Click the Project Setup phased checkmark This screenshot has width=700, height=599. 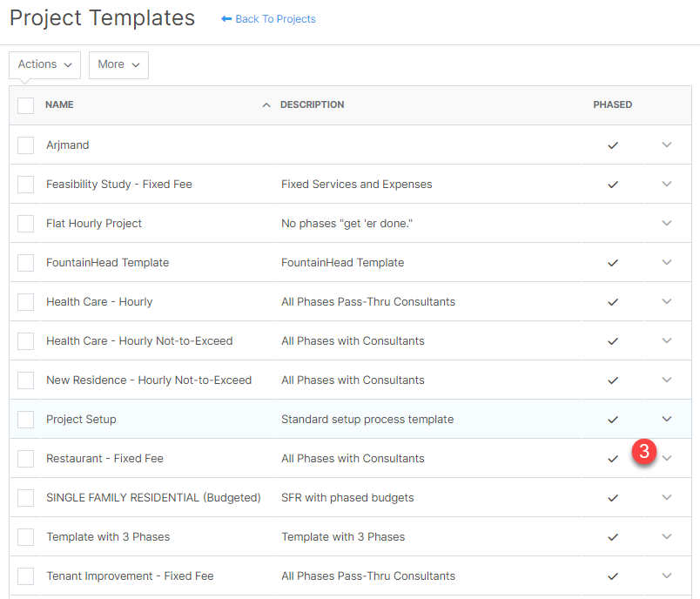(x=613, y=420)
